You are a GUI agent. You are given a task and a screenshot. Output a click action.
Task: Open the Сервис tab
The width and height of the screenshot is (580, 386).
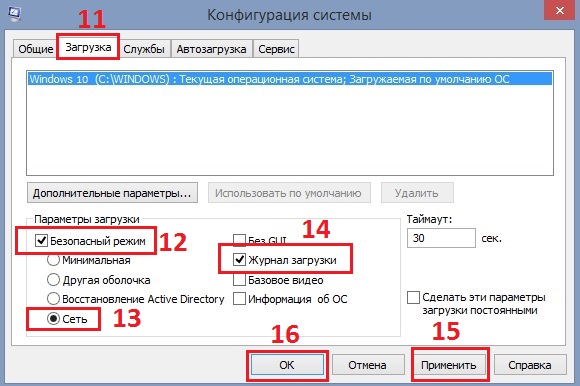pos(276,49)
